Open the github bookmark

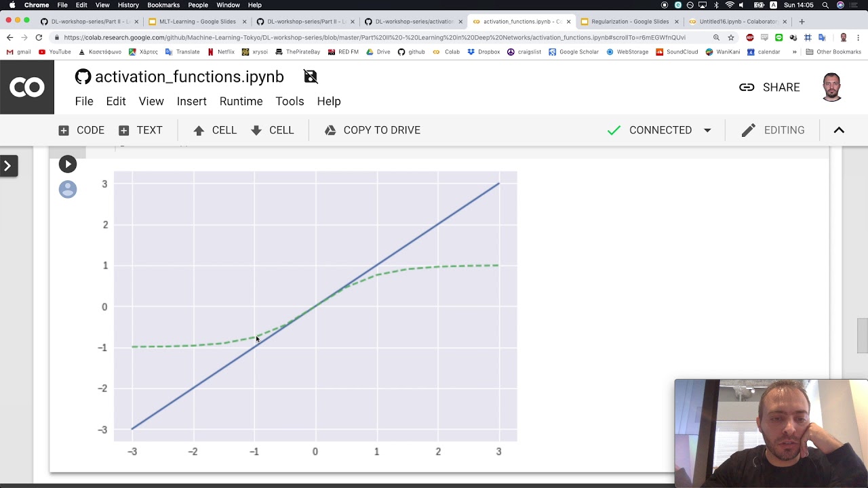pos(412,52)
